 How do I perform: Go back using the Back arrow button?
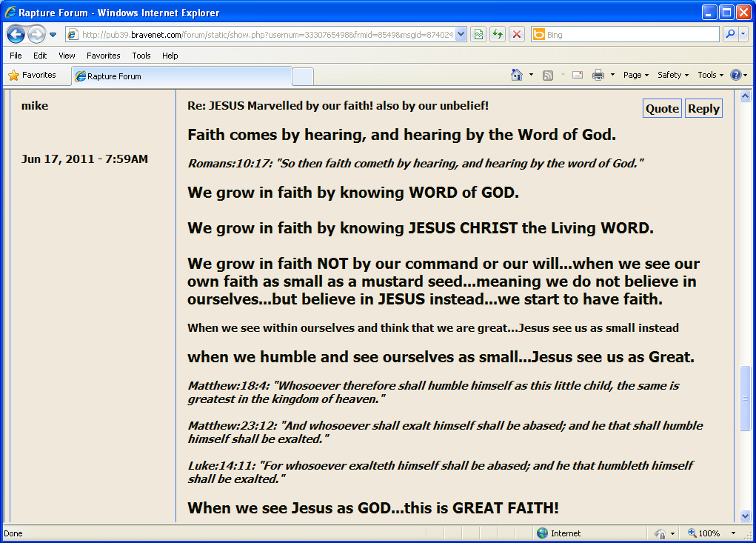point(16,34)
